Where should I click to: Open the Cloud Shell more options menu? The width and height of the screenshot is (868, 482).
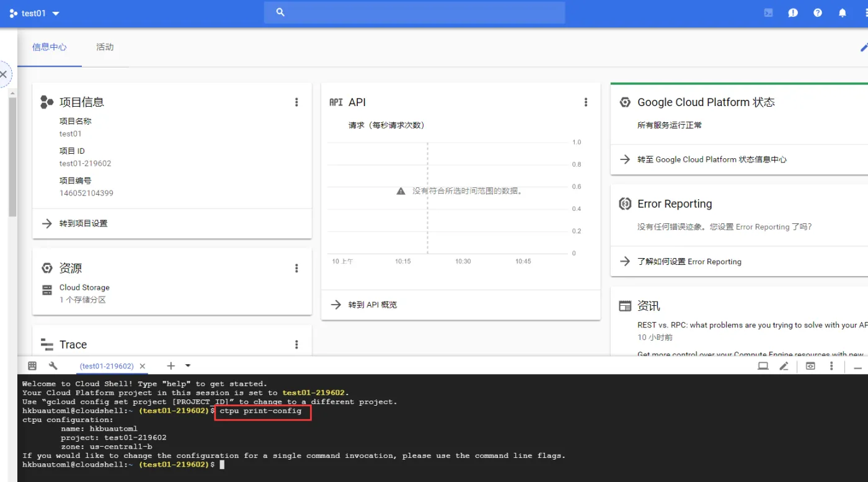pos(831,366)
